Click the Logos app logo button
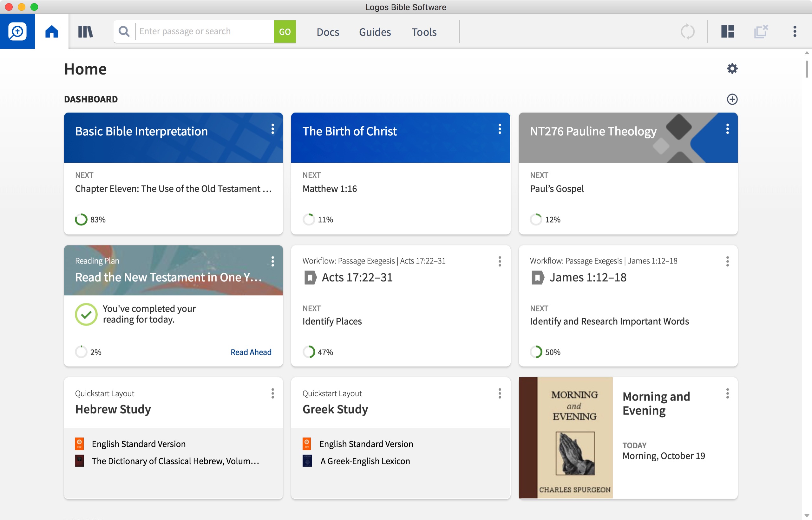Image resolution: width=812 pixels, height=520 pixels. (17, 31)
